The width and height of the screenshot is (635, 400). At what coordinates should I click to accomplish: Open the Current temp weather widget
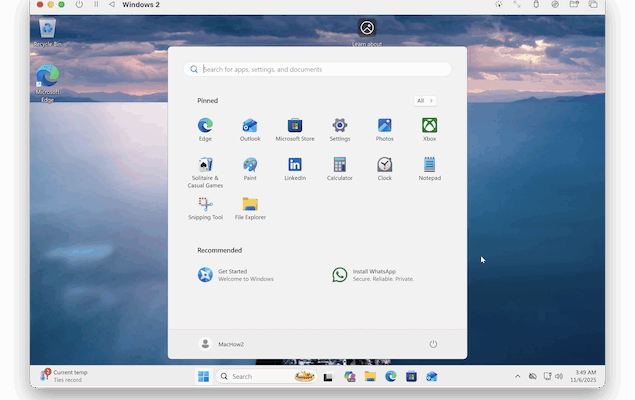64,376
